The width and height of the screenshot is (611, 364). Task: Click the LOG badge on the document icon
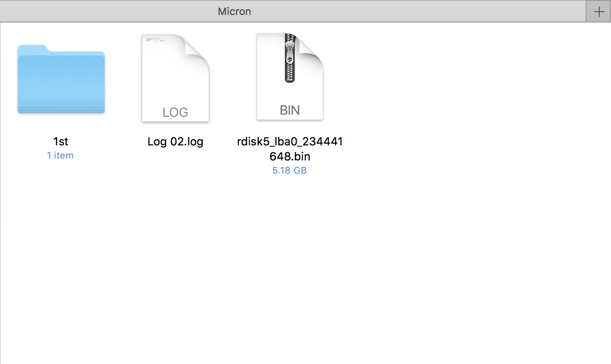tap(175, 113)
